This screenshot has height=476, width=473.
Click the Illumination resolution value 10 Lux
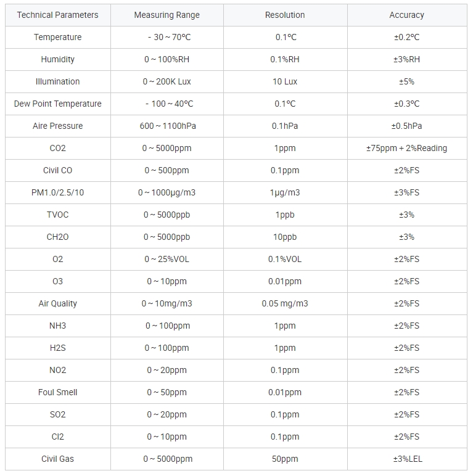285,81
